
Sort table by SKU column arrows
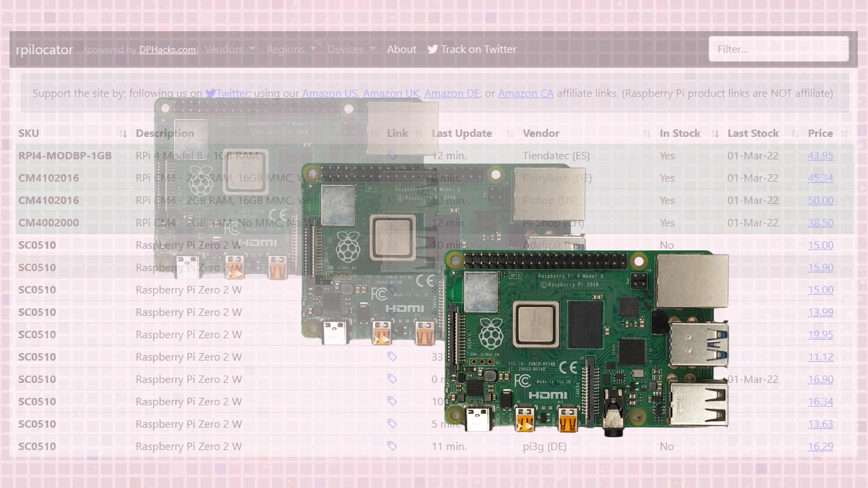coord(123,134)
